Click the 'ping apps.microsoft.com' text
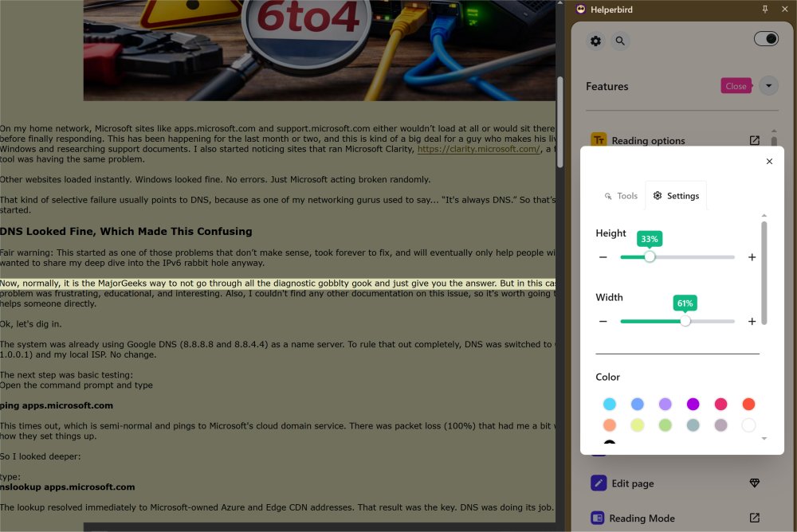The image size is (797, 532). pos(57,405)
